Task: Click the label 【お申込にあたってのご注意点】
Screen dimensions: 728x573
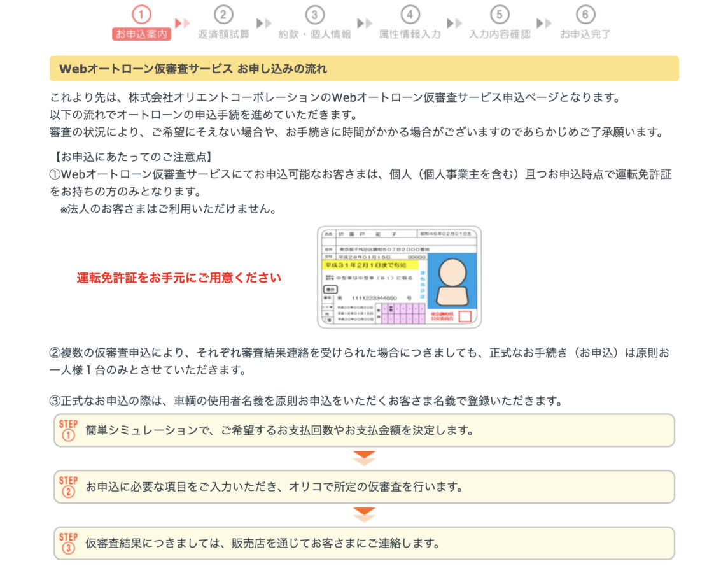Action: [133, 157]
